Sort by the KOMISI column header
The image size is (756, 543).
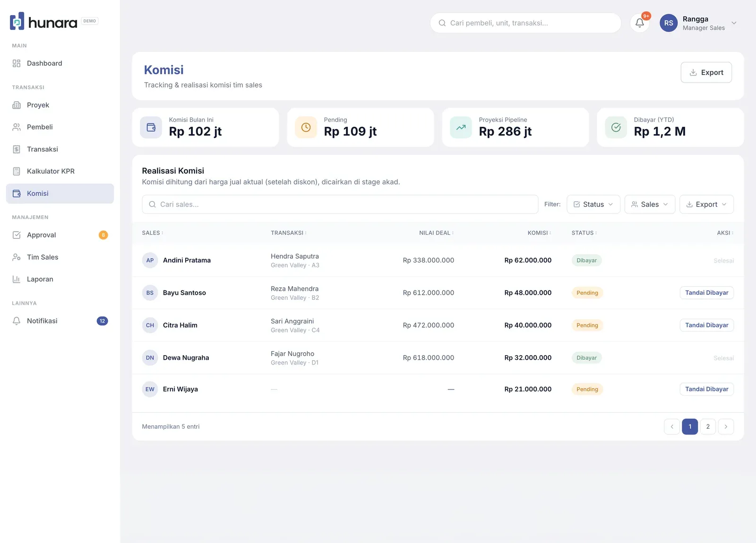[540, 233]
